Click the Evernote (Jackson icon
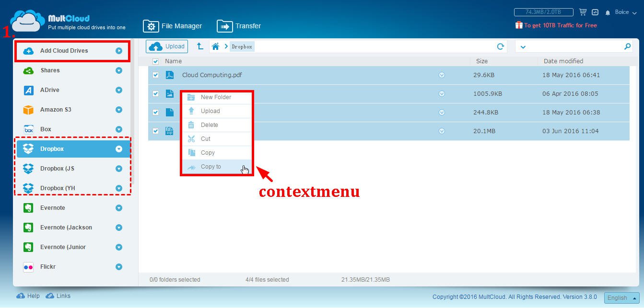644x308 pixels. click(x=28, y=228)
